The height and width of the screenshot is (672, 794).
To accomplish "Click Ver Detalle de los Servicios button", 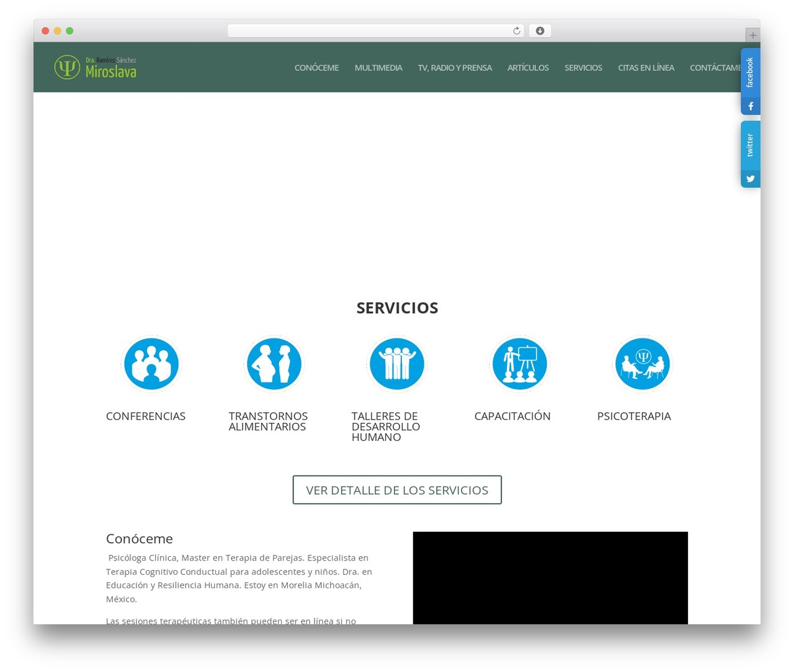I will (397, 490).
